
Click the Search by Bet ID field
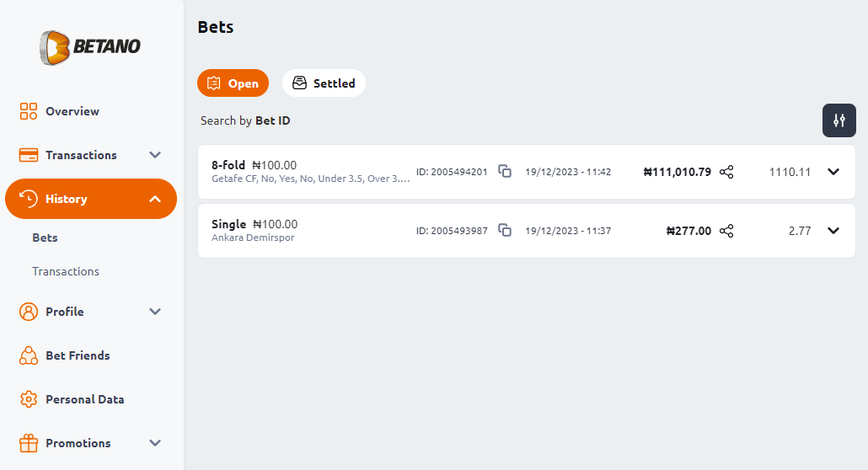coord(245,120)
